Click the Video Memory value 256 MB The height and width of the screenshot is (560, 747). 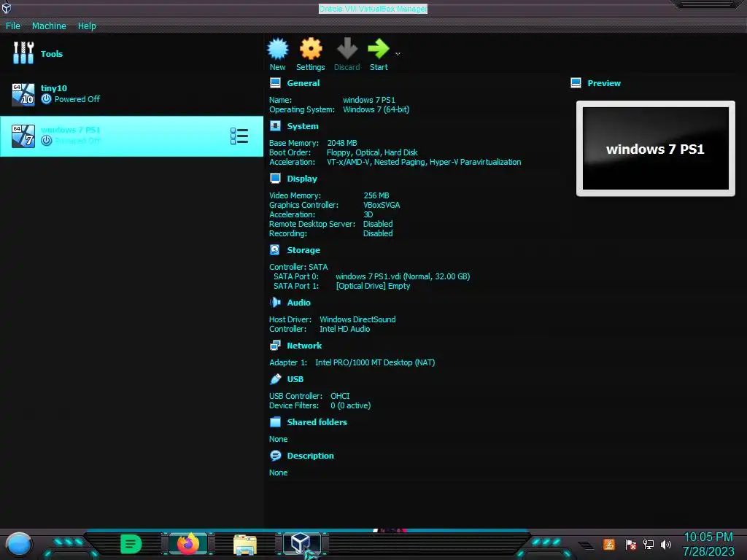click(376, 195)
